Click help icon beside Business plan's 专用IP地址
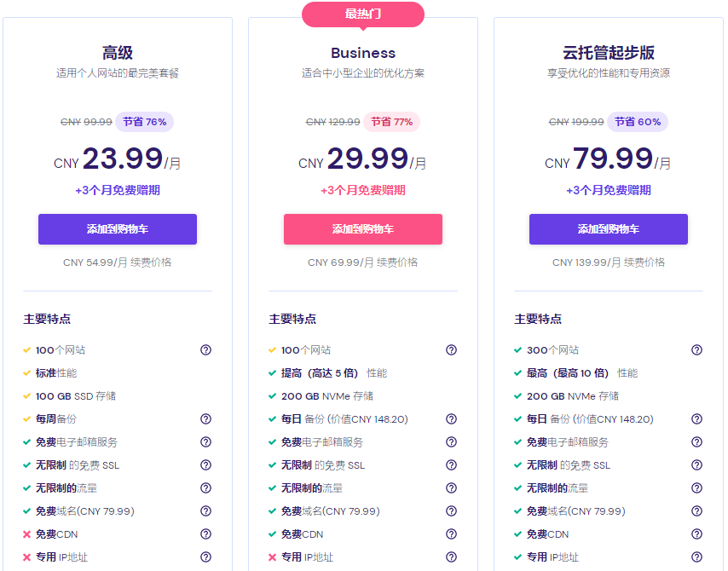Image resolution: width=728 pixels, height=571 pixels. [x=451, y=557]
